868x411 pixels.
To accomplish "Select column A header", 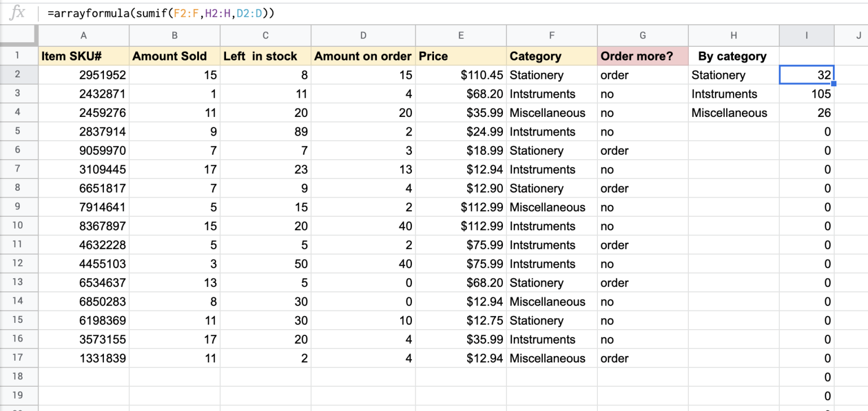I will [83, 35].
